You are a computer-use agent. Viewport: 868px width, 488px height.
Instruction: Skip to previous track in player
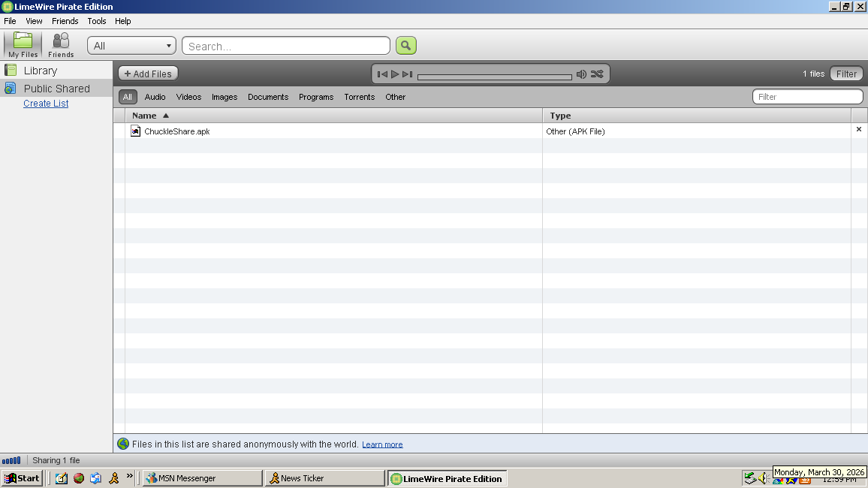tap(382, 74)
